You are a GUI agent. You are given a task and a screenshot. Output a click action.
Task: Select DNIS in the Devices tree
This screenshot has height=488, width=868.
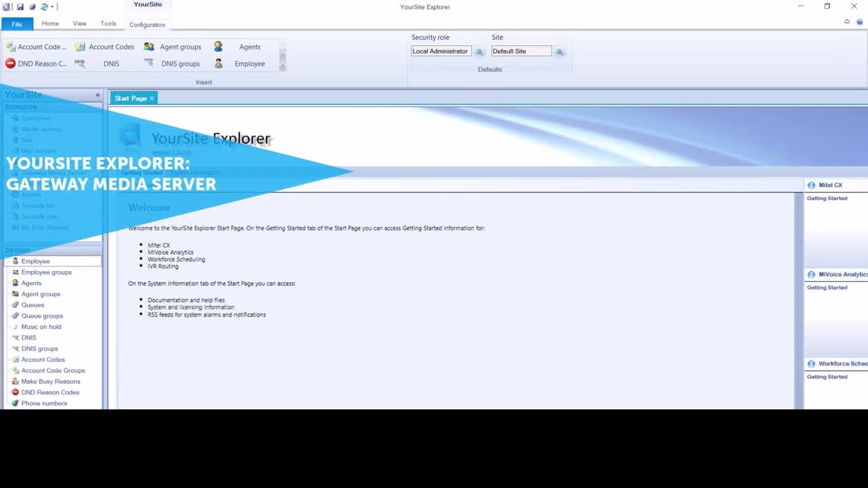coord(28,338)
